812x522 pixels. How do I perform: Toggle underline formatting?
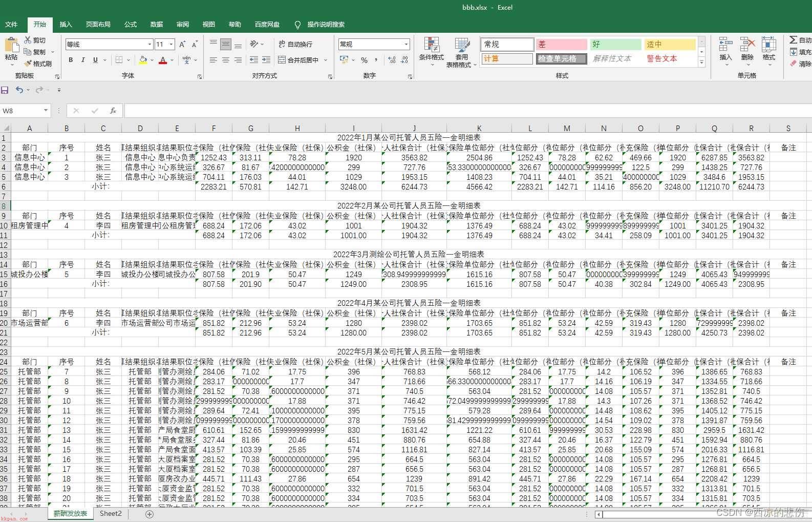pyautogui.click(x=95, y=60)
